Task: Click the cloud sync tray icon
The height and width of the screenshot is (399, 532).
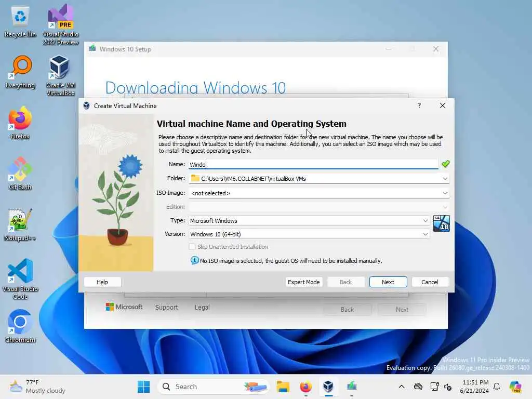Action: pyautogui.click(x=418, y=387)
